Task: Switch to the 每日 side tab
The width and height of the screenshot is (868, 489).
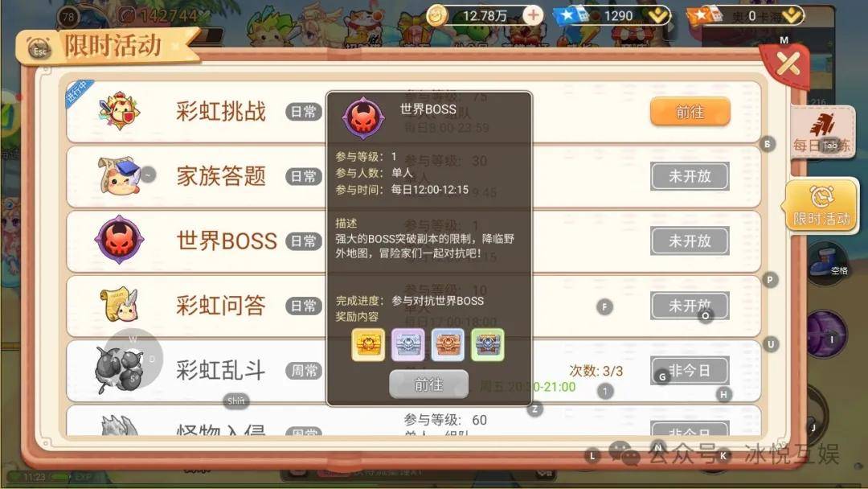Action: click(x=821, y=133)
